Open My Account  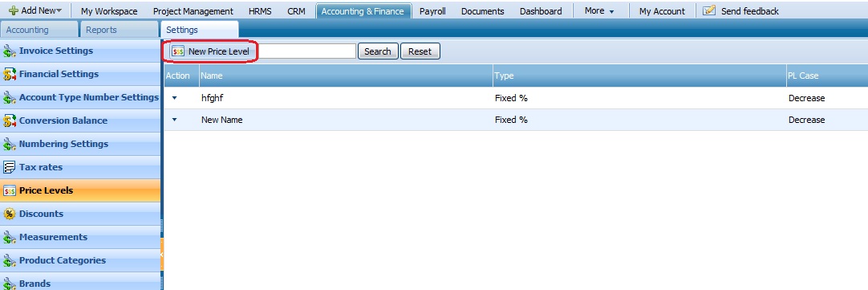pyautogui.click(x=662, y=11)
